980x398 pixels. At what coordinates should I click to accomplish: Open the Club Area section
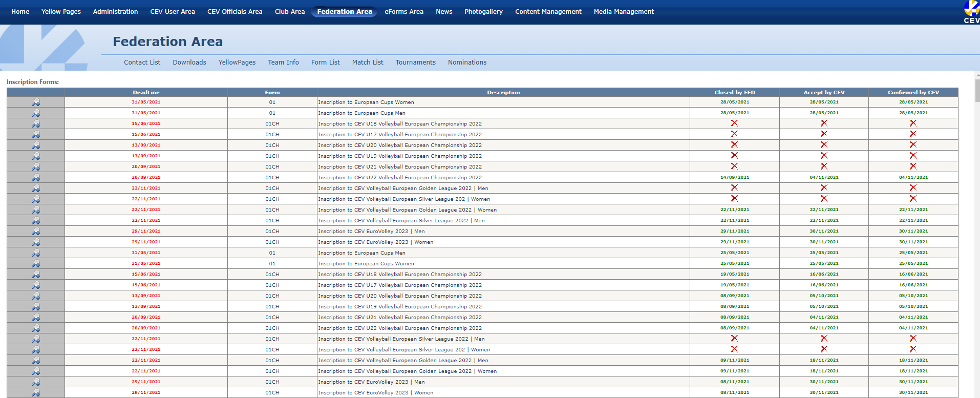click(x=290, y=11)
